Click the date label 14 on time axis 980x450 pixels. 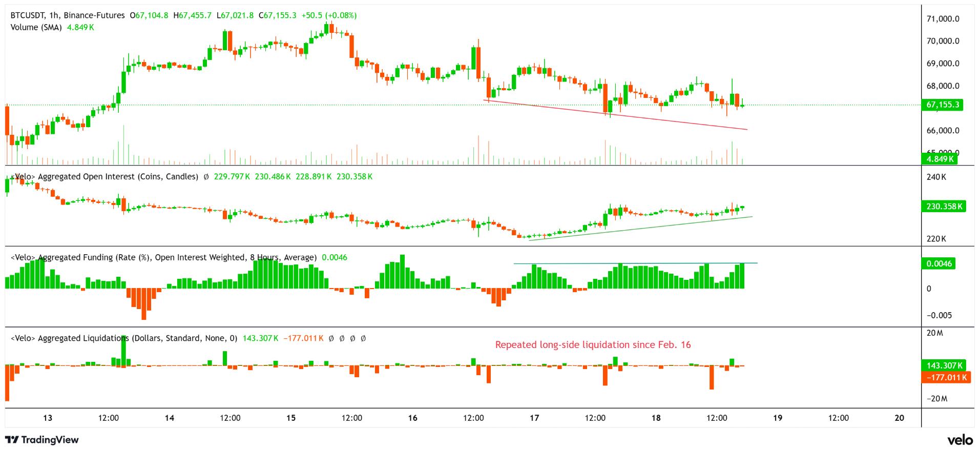(x=170, y=418)
